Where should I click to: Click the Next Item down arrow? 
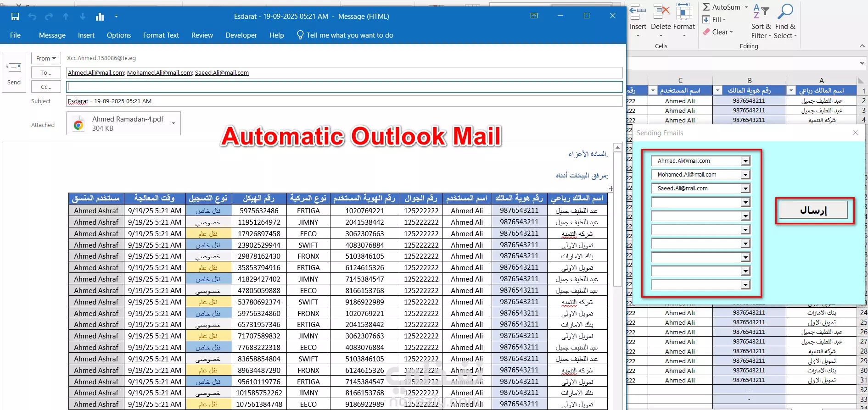(x=83, y=17)
